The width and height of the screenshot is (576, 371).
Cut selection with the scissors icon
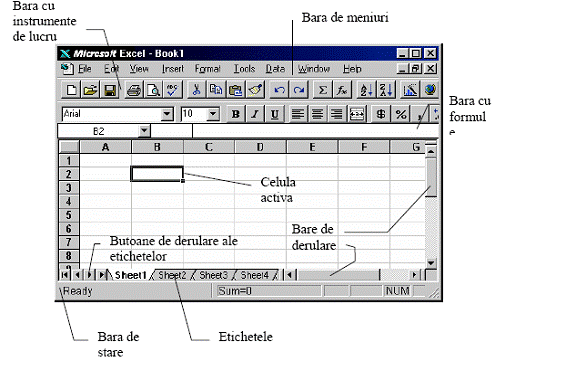tap(197, 90)
